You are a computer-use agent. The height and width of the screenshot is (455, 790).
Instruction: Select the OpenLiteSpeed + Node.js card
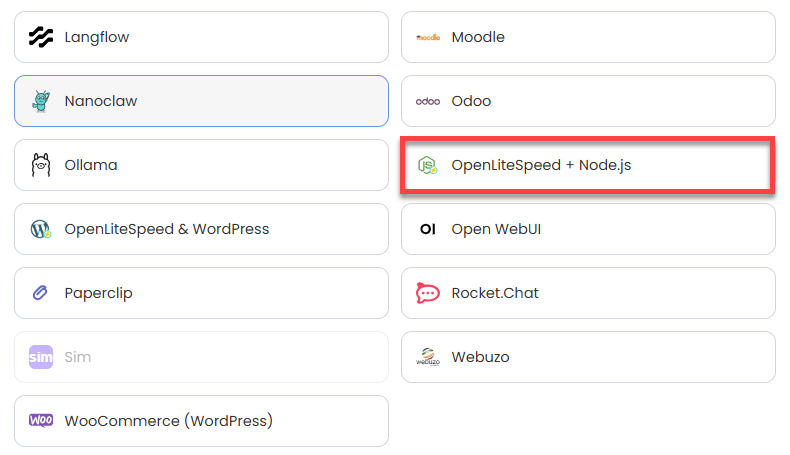588,165
